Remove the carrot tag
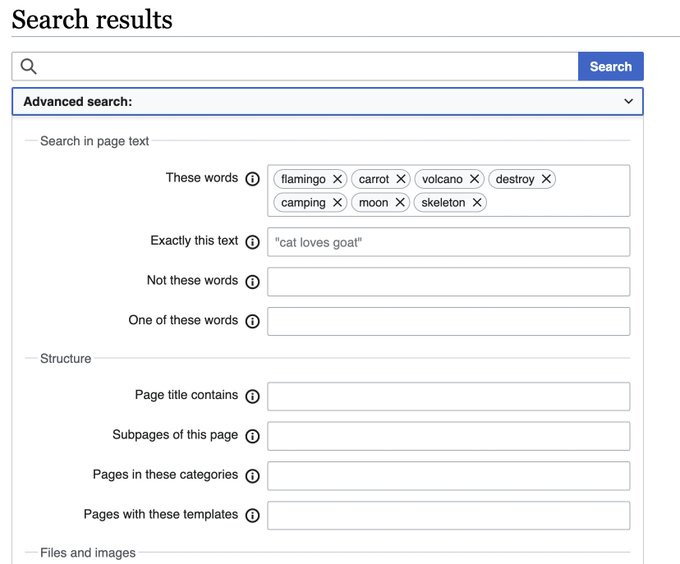 401,179
